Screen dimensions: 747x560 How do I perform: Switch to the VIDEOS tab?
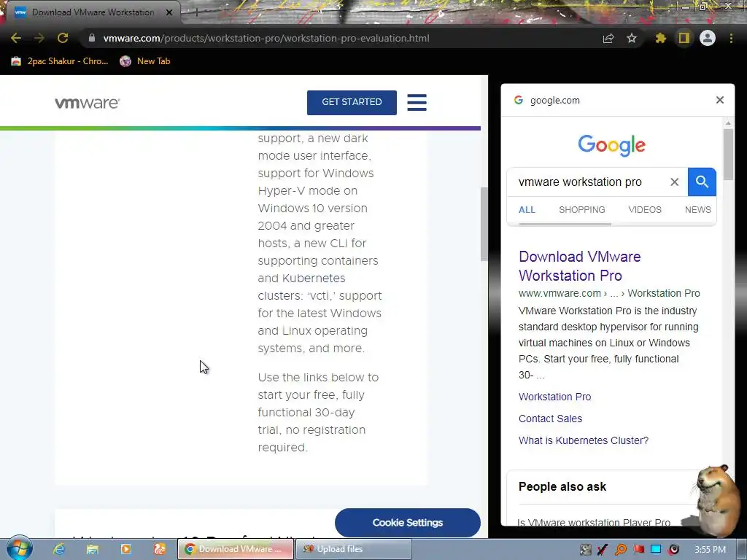tap(645, 209)
